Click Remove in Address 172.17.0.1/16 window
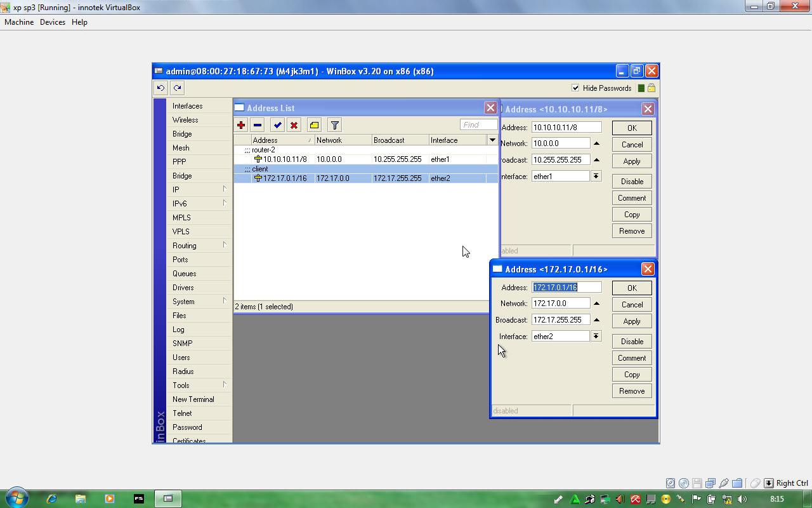The height and width of the screenshot is (508, 812). coord(632,391)
